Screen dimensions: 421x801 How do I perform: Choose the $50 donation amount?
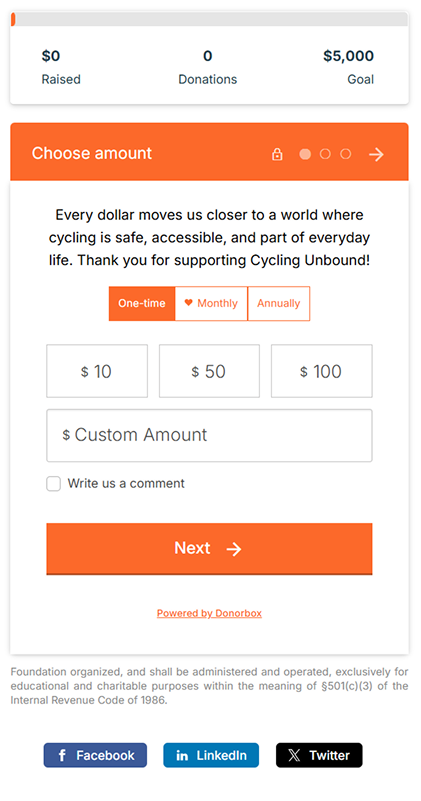[209, 371]
